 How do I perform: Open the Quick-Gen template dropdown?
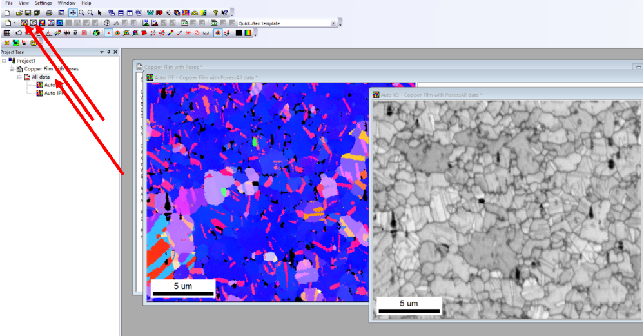(x=333, y=23)
